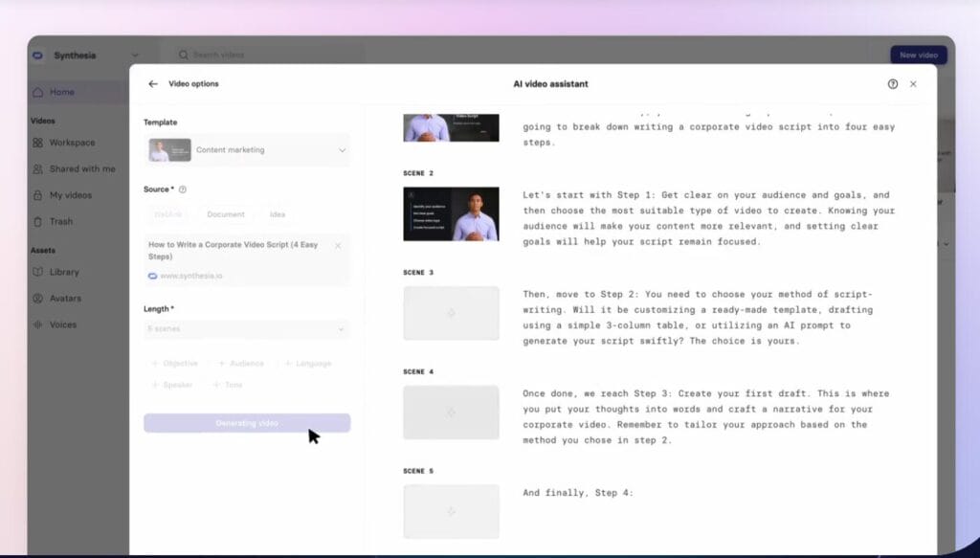This screenshot has height=558, width=980.
Task: Collapse the Synthesia workspace dropdown
Action: pos(137,55)
